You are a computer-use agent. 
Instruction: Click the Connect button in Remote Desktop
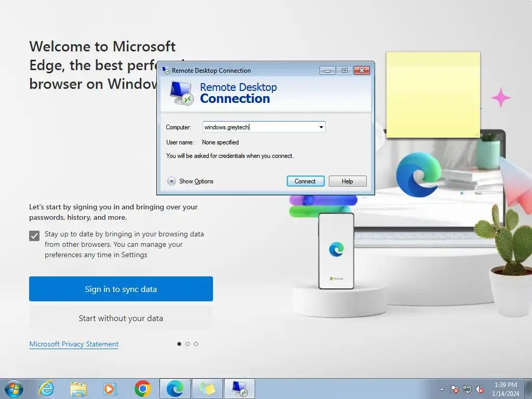pos(305,181)
